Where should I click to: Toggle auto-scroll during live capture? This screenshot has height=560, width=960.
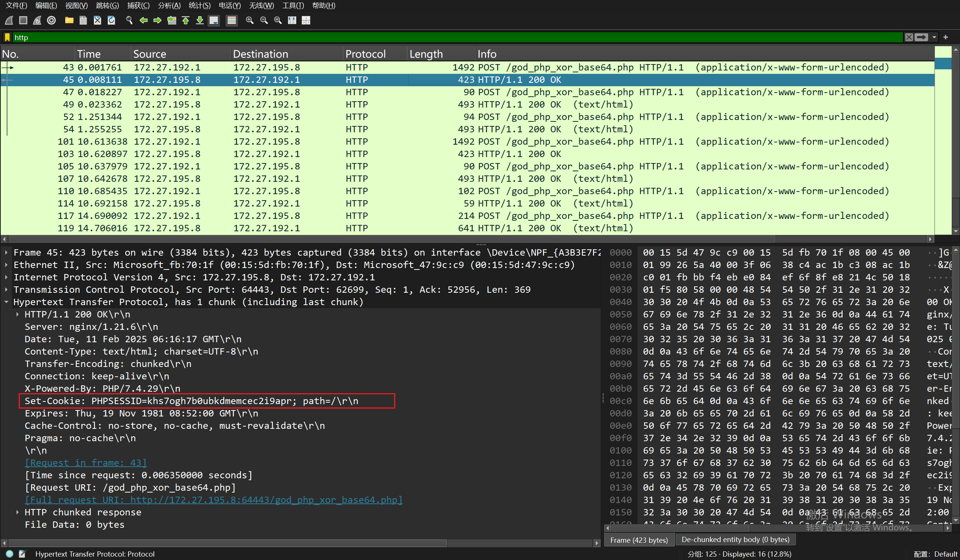click(x=214, y=20)
